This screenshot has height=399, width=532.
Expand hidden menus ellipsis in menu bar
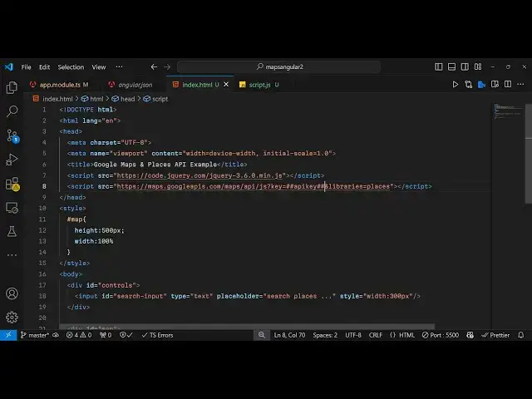(119, 66)
